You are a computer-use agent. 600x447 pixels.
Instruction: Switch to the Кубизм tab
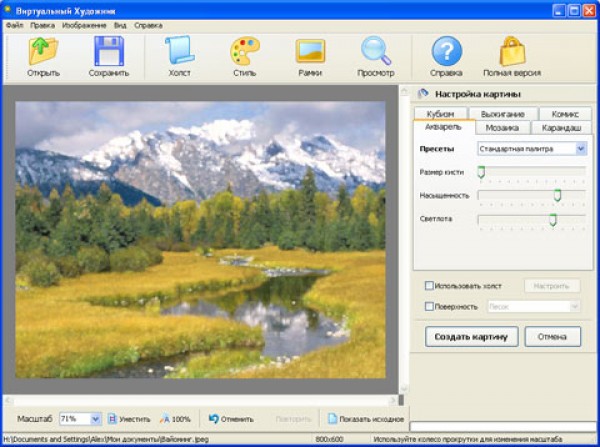tap(439, 114)
